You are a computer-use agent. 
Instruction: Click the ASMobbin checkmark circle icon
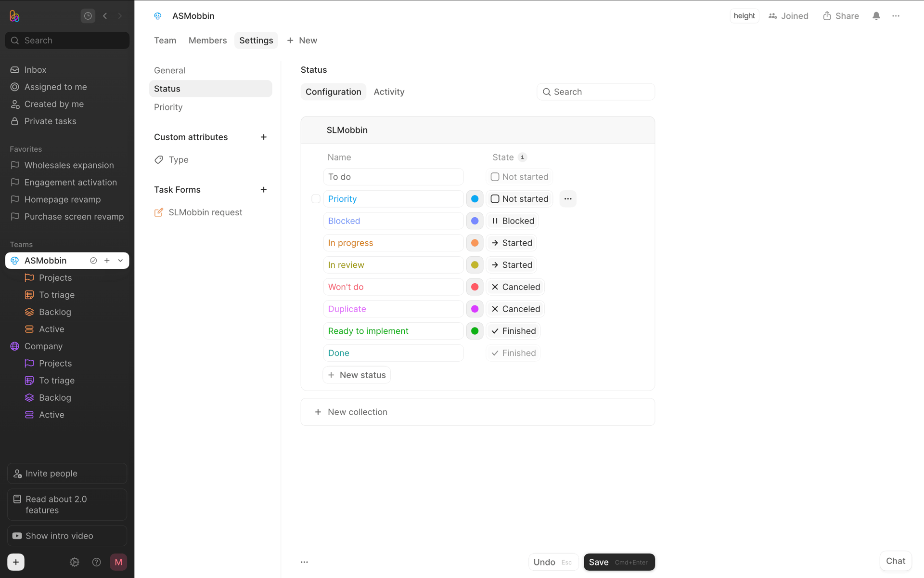[93, 261]
